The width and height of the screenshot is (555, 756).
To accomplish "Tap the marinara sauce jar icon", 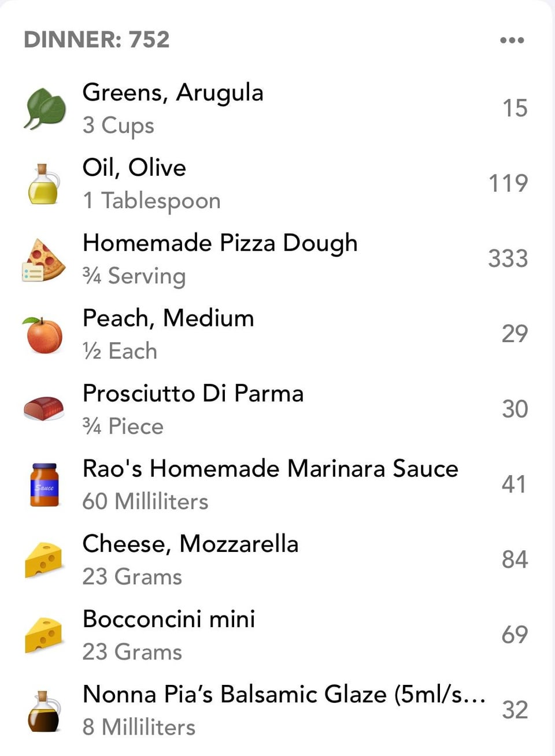I will (x=45, y=484).
